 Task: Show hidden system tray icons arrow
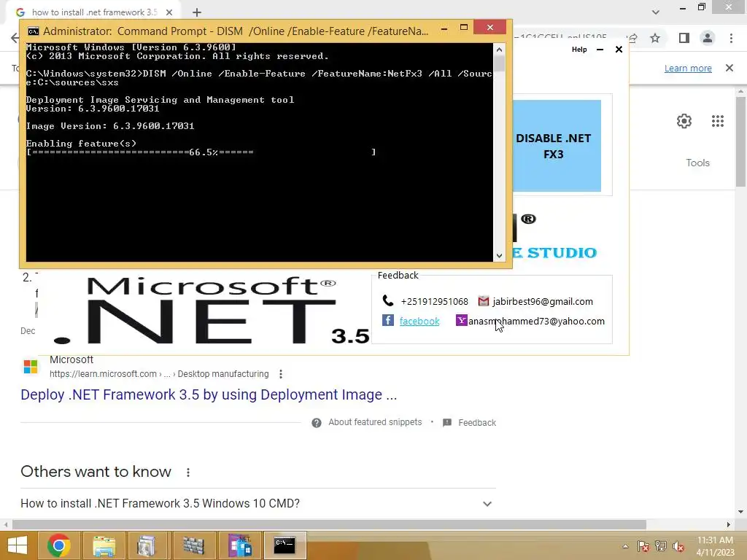(x=625, y=546)
